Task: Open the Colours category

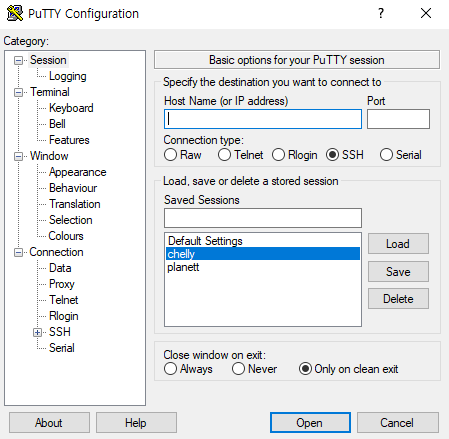Action: tap(66, 236)
